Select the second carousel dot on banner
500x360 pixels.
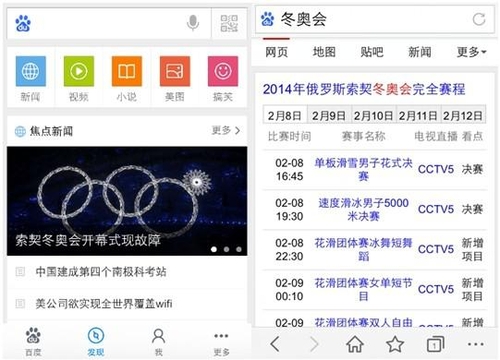pyautogui.click(x=226, y=249)
